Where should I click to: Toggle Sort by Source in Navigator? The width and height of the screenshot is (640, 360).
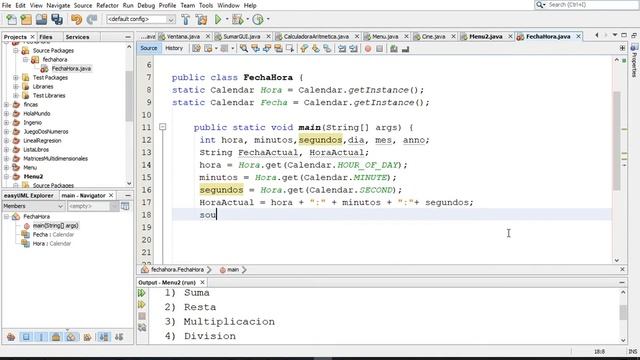[119, 337]
